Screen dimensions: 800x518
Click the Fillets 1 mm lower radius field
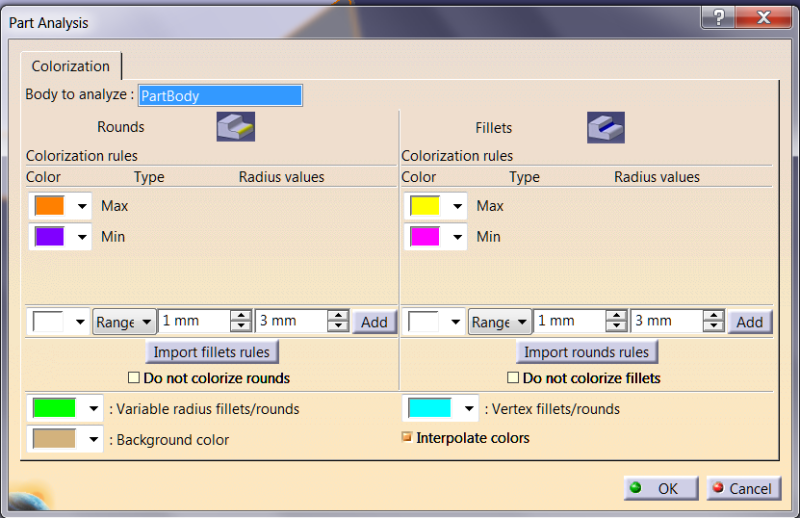point(570,321)
